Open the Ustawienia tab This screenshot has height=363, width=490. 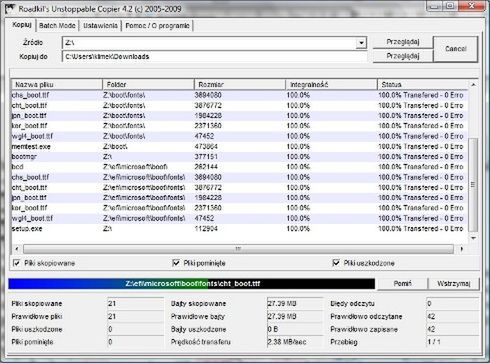[100, 25]
